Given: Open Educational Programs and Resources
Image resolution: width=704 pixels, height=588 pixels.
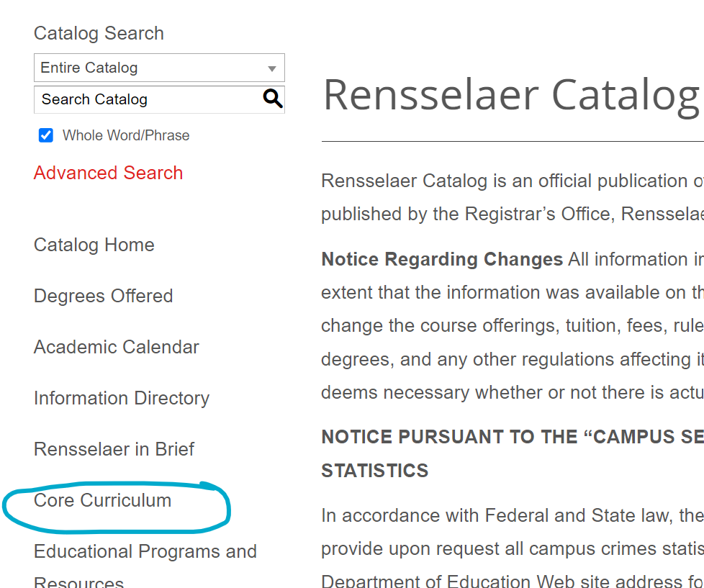Looking at the screenshot, I should (x=145, y=552).
